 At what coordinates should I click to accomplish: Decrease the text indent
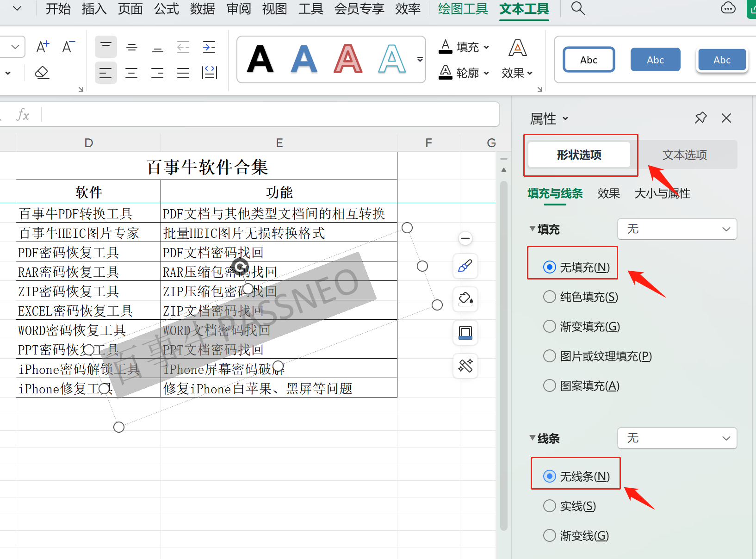pyautogui.click(x=183, y=47)
